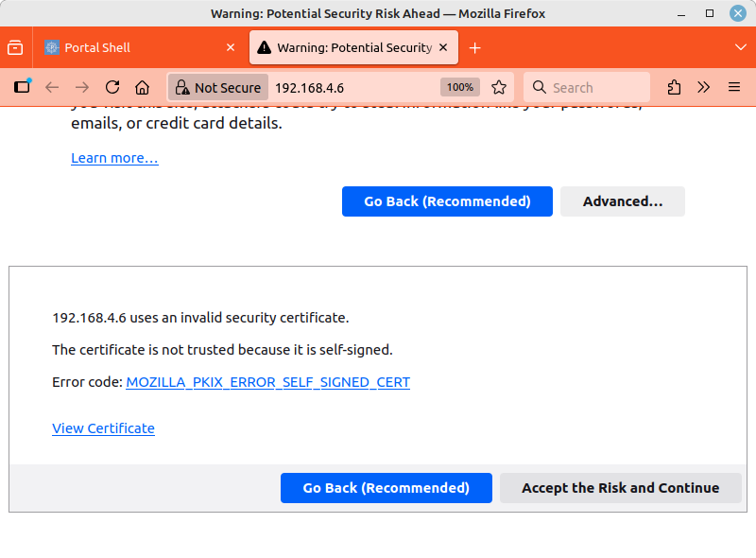756x558 pixels.
Task: Toggle the Advanced… details section
Action: point(622,201)
